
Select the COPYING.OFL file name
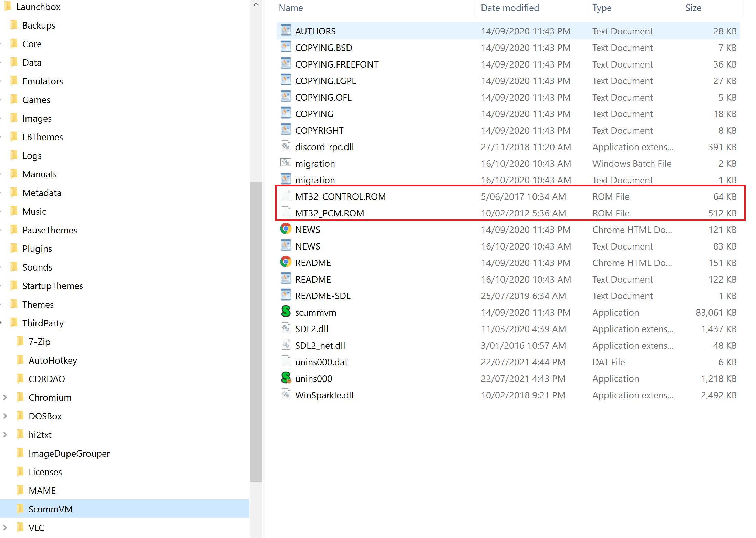[x=323, y=98]
